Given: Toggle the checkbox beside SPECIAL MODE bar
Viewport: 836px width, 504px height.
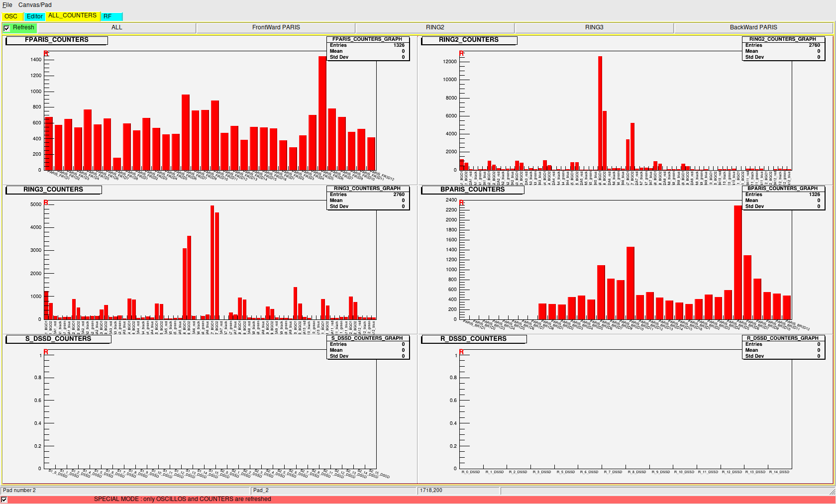Looking at the screenshot, I should (x=4, y=499).
